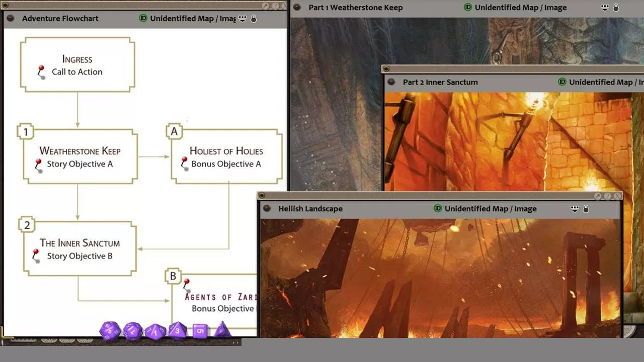Click the Call to Action link text

tap(77, 72)
